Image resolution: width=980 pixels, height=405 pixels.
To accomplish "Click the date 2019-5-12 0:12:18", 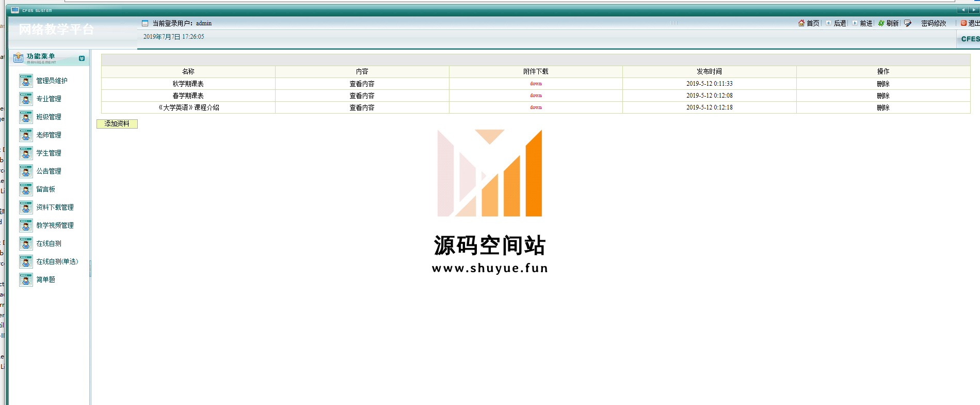I will (709, 107).
